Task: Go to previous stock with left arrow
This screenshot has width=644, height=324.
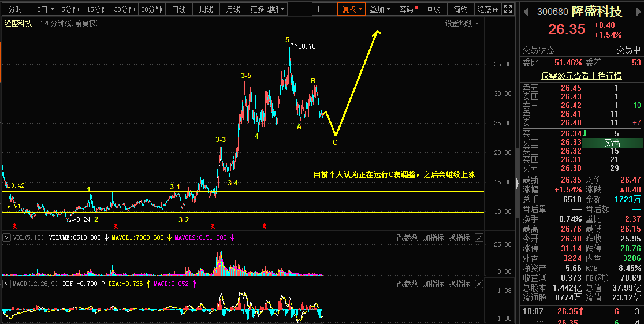Action: [525, 12]
